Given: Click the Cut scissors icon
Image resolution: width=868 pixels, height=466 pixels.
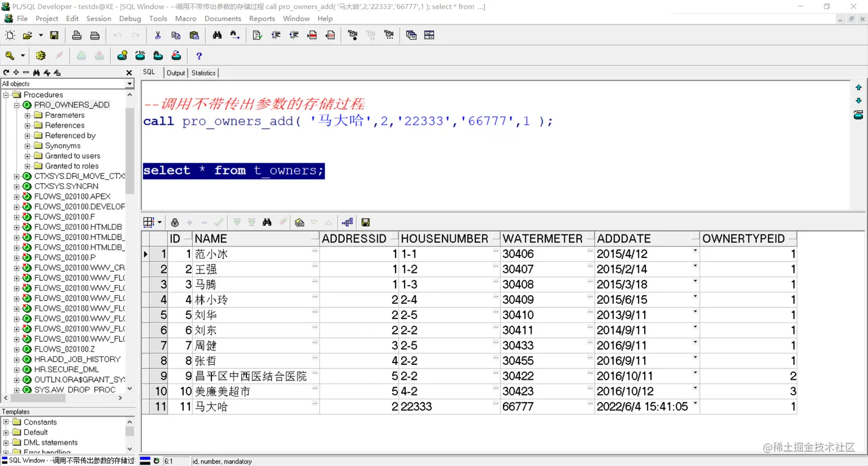Looking at the screenshot, I should pyautogui.click(x=157, y=36).
